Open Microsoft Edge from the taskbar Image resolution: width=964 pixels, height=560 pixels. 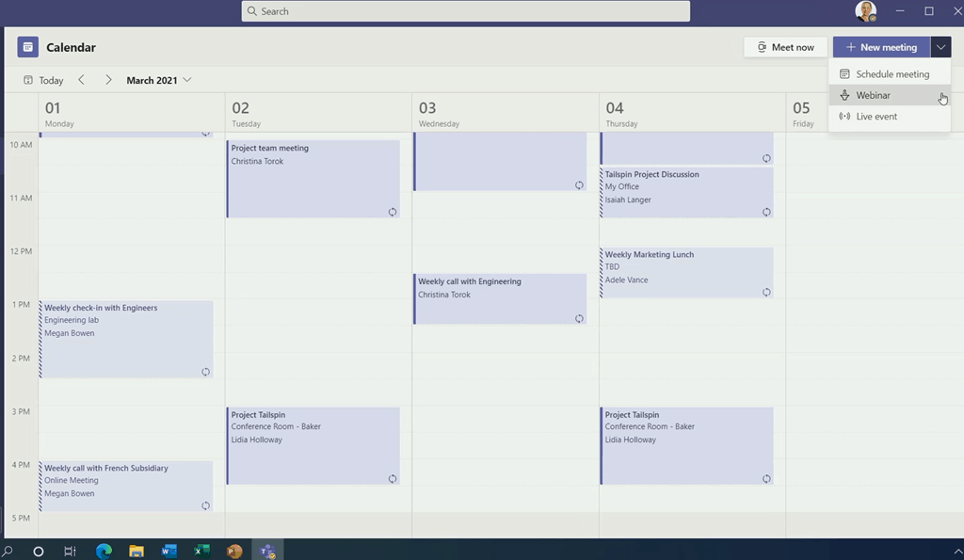pos(104,551)
